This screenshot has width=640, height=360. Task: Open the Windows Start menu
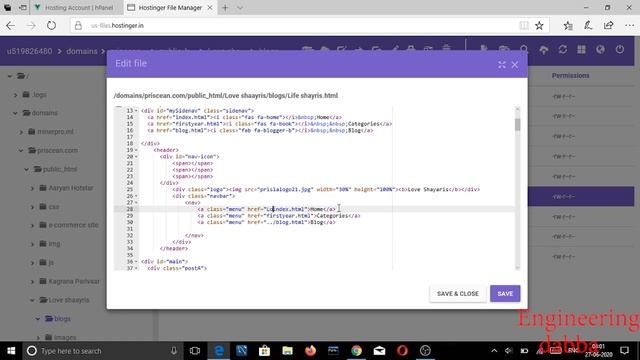(11, 351)
